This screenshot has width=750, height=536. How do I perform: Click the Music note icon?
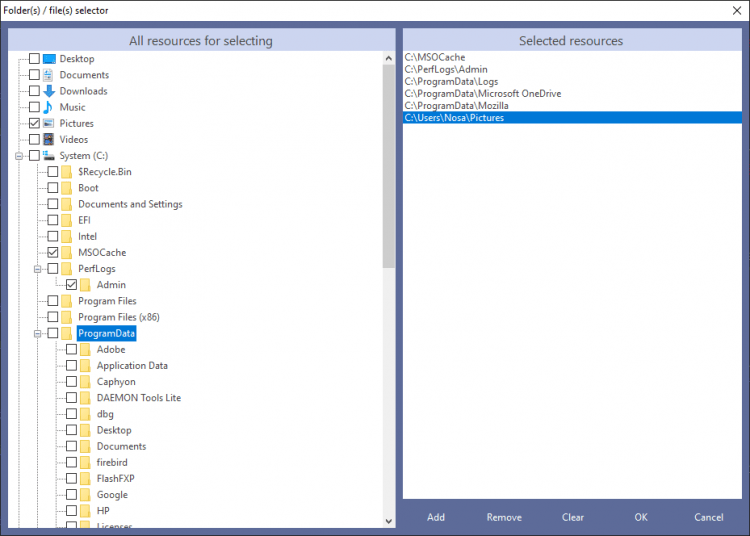click(x=49, y=107)
